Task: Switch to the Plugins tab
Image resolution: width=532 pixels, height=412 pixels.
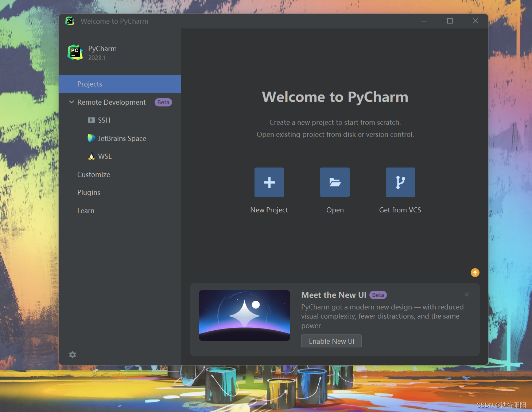Action: tap(120, 192)
